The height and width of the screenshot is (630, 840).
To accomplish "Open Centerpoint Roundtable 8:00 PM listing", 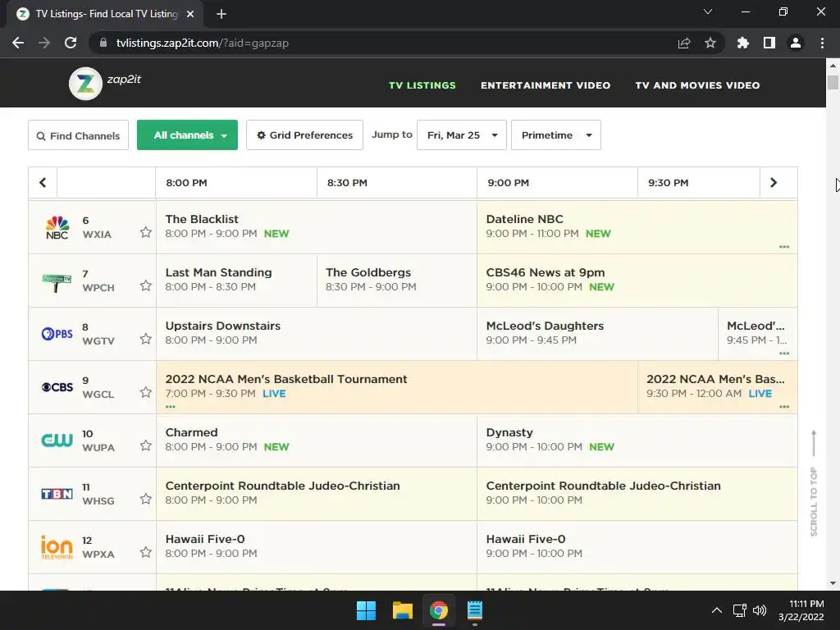I will 317,493.
